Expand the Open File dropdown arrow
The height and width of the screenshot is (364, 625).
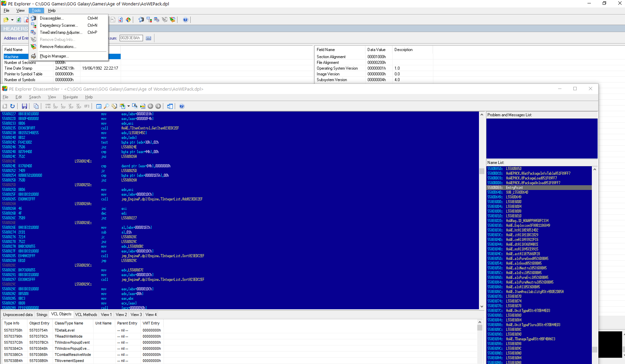point(12,20)
